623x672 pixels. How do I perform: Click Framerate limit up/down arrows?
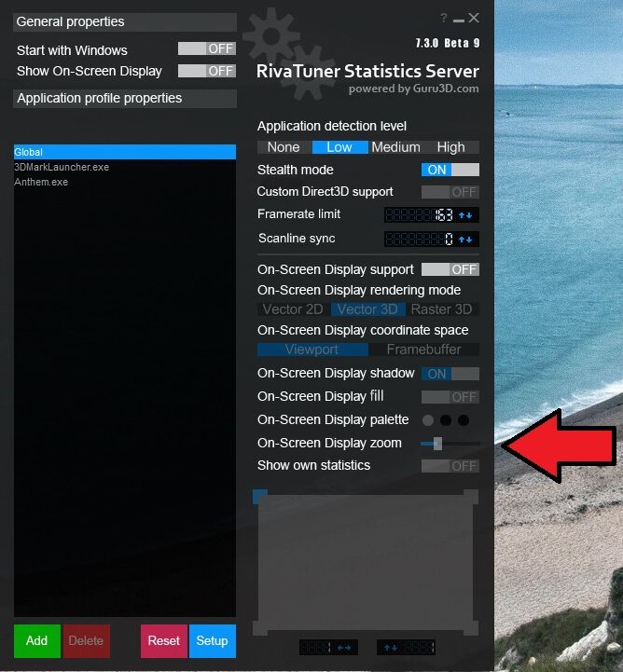(x=465, y=215)
